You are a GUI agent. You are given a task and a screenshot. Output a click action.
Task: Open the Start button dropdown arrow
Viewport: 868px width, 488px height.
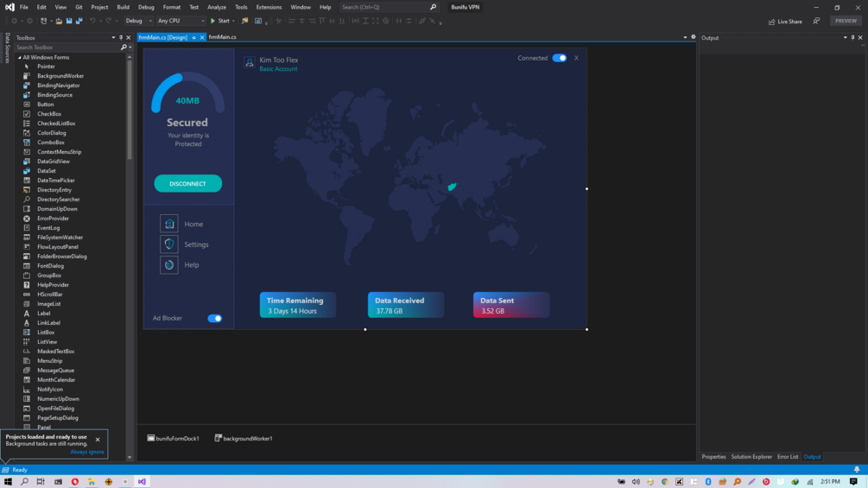(x=233, y=21)
